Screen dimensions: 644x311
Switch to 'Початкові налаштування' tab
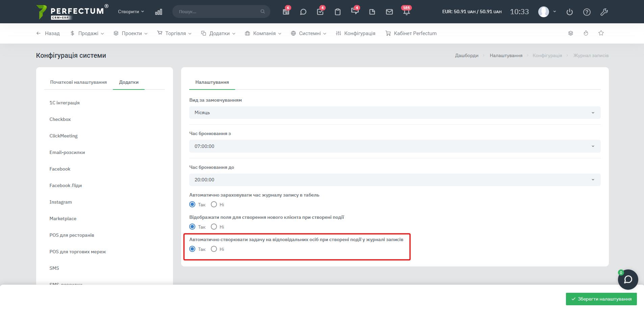pyautogui.click(x=78, y=82)
